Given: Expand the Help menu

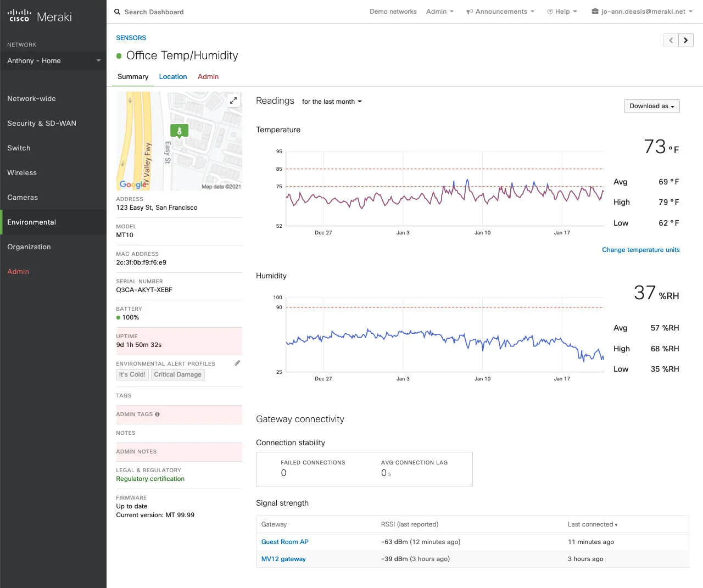Looking at the screenshot, I should (x=562, y=12).
